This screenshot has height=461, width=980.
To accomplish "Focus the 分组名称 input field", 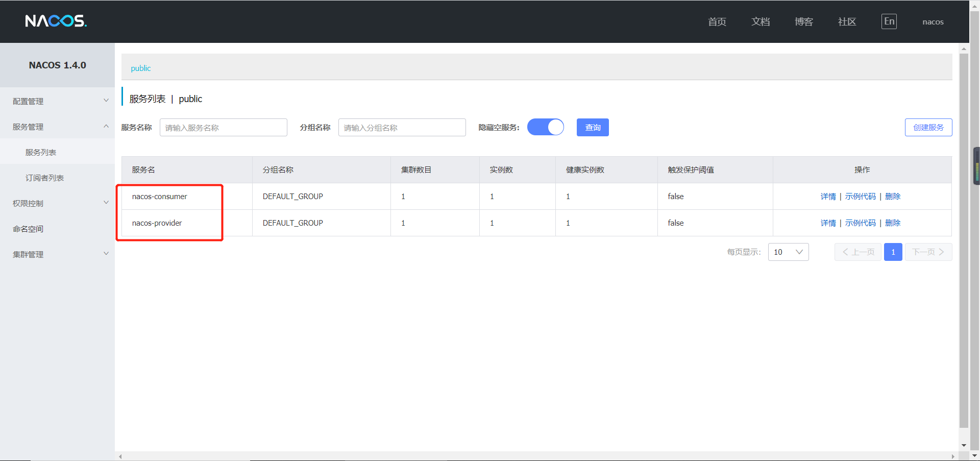I will pos(402,128).
